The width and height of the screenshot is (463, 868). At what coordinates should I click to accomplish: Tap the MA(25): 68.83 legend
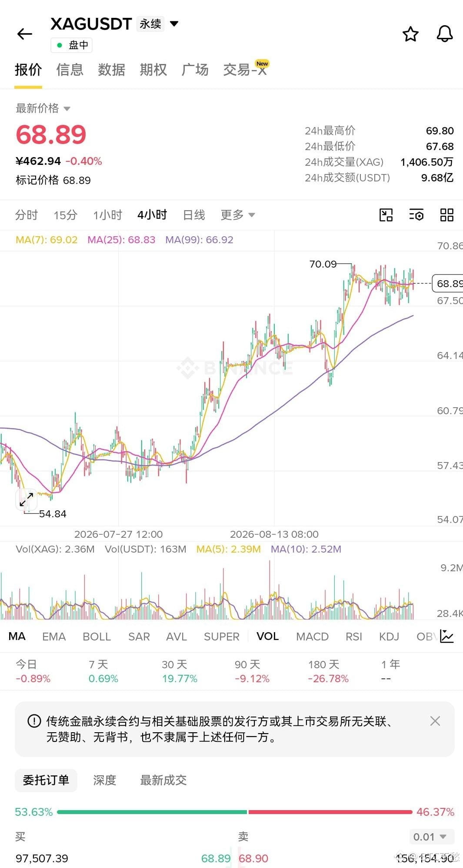click(121, 240)
